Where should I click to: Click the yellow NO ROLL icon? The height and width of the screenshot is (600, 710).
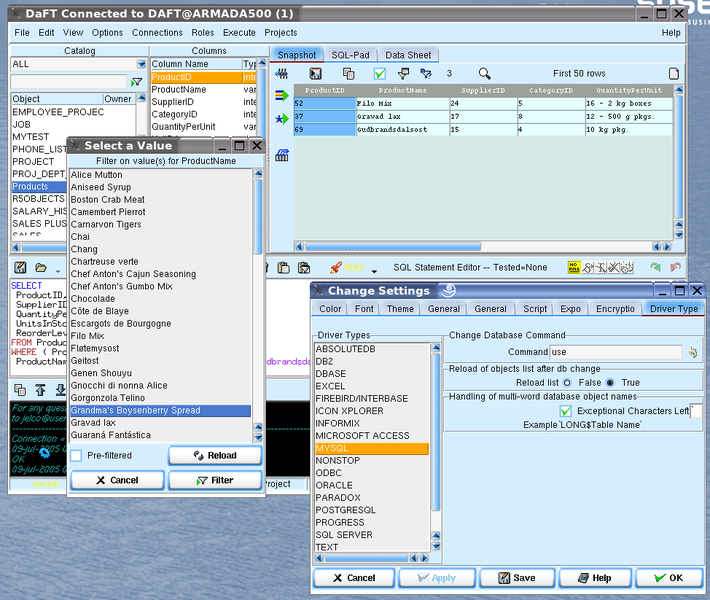(x=574, y=268)
